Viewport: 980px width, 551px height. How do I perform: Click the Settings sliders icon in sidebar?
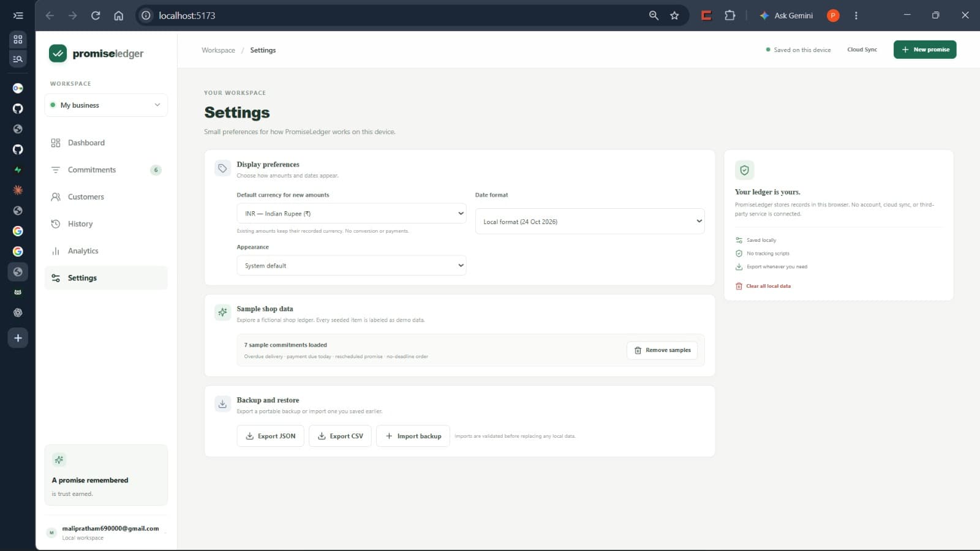coord(56,278)
